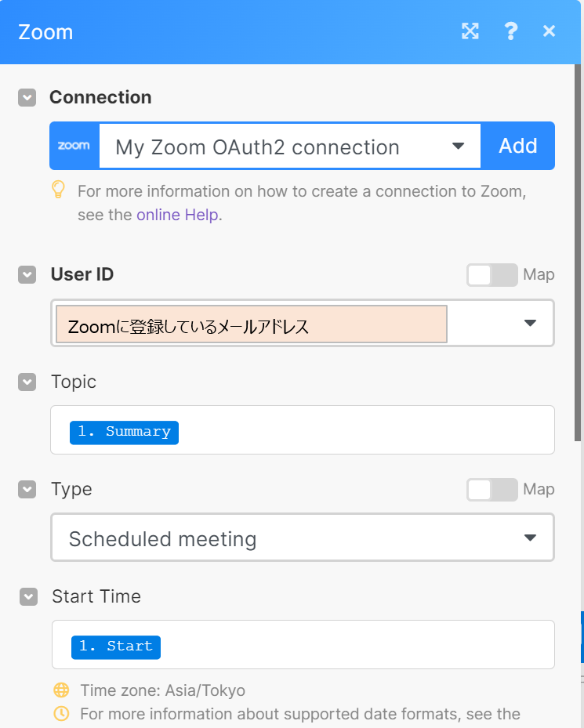This screenshot has width=584, height=728.
Task: Close the Zoom module dialog
Action: [x=550, y=31]
